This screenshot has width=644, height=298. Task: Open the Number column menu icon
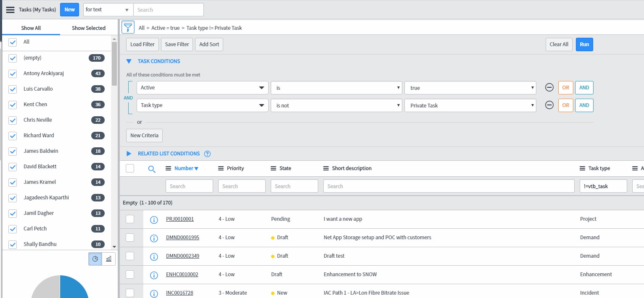[168, 168]
